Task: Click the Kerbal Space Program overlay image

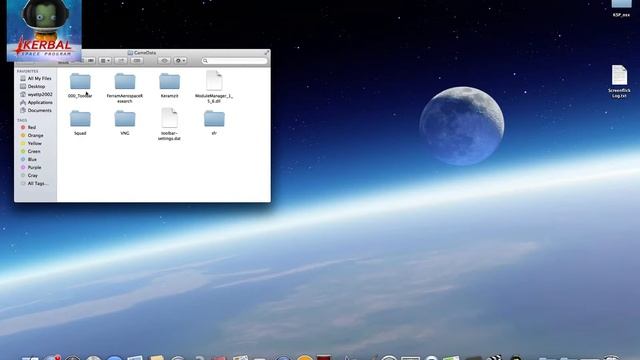Action: tap(44, 30)
